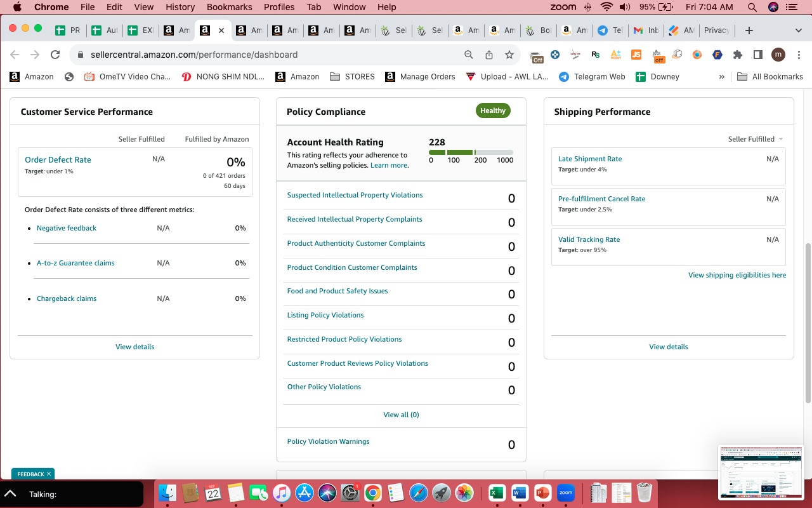
Task: Open the STORES bookmark folder
Action: click(x=352, y=77)
